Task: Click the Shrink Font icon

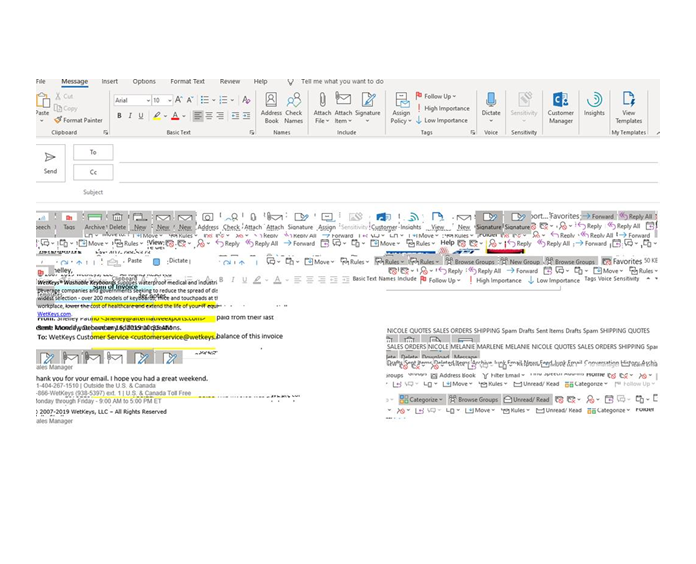Action: coord(190,100)
